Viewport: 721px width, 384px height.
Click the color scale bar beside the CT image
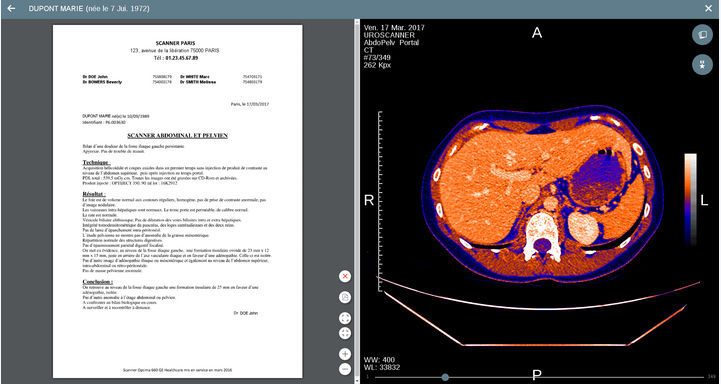[691, 199]
